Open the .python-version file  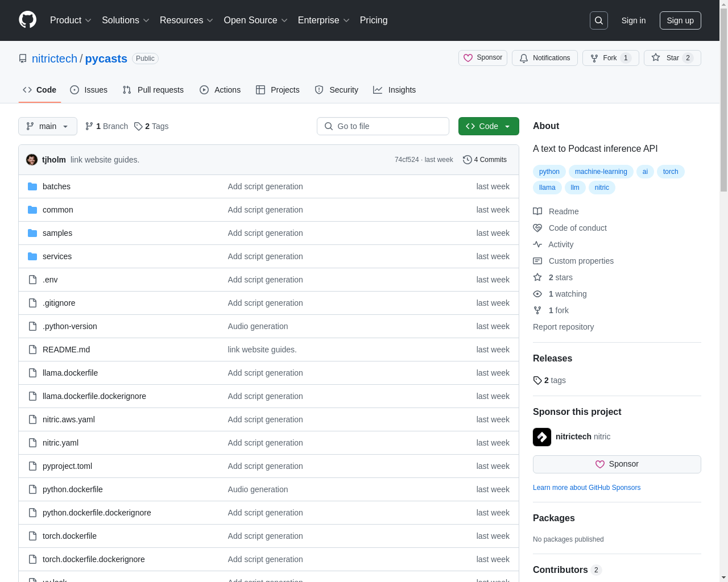click(70, 326)
